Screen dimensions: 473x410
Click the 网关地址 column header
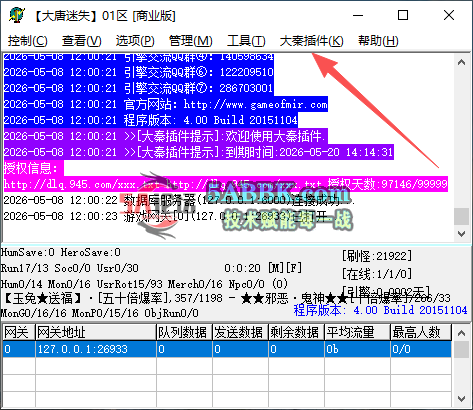pyautogui.click(x=96, y=332)
